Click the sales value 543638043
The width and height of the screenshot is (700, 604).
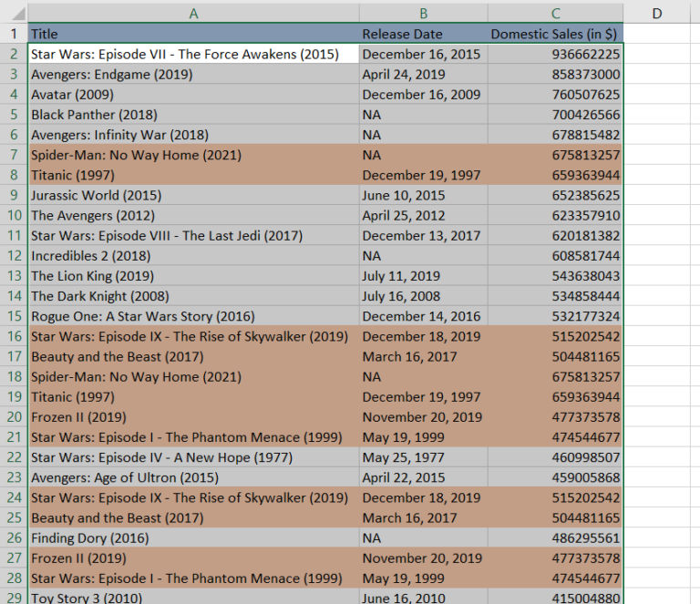pyautogui.click(x=555, y=276)
